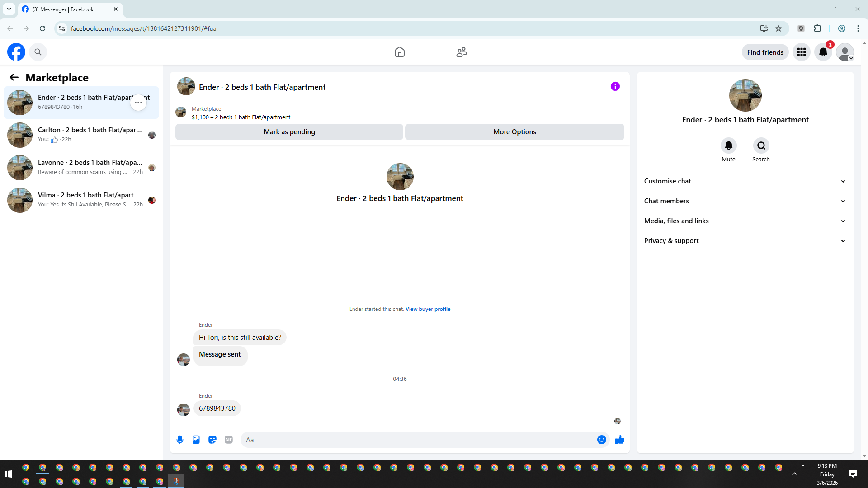Viewport: 868px width, 488px height.
Task: Click the voice clip microphone icon
Action: click(x=180, y=440)
